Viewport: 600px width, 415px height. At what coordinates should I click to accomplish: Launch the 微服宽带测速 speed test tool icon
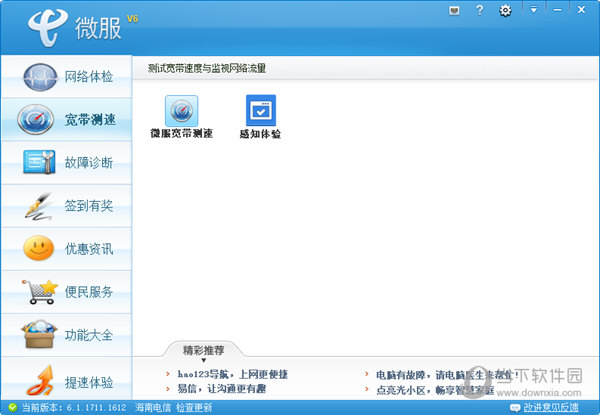[181, 111]
